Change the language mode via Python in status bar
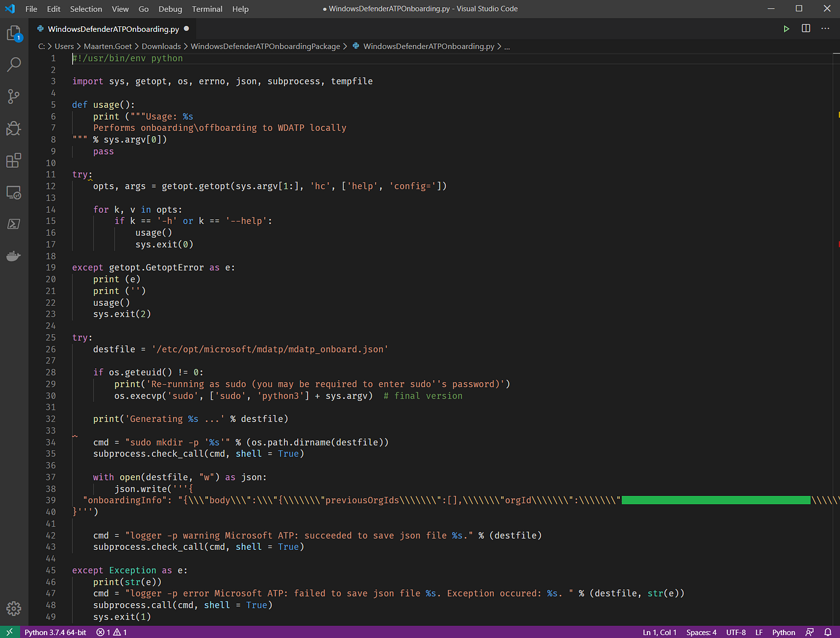The width and height of the screenshot is (840, 638). 784,632
